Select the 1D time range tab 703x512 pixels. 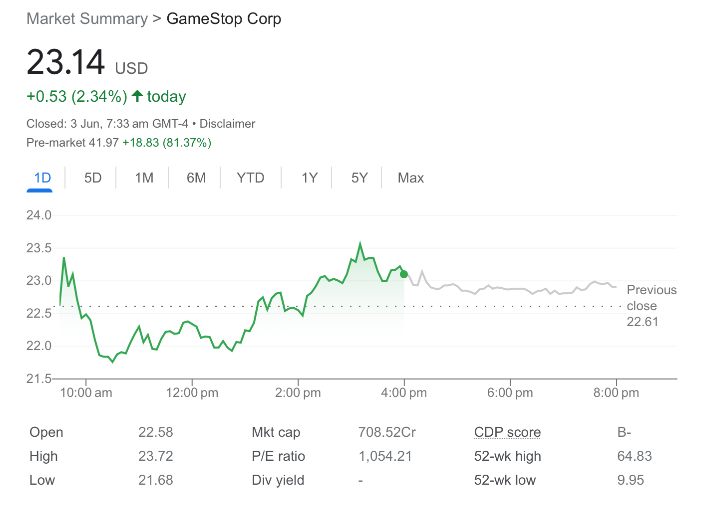coord(42,178)
